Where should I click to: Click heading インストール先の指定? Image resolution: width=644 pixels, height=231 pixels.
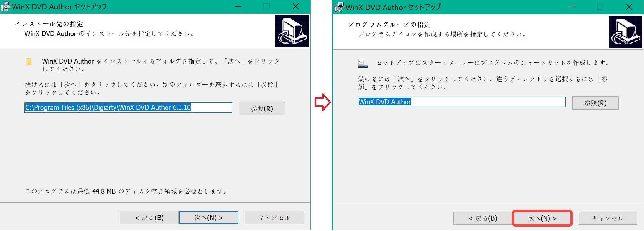pyautogui.click(x=49, y=24)
